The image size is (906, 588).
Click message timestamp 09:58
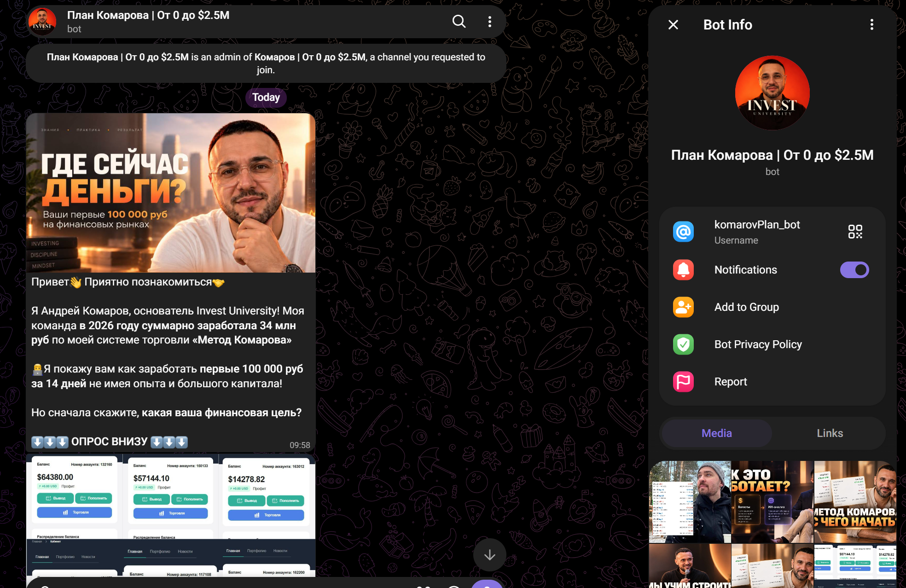300,445
